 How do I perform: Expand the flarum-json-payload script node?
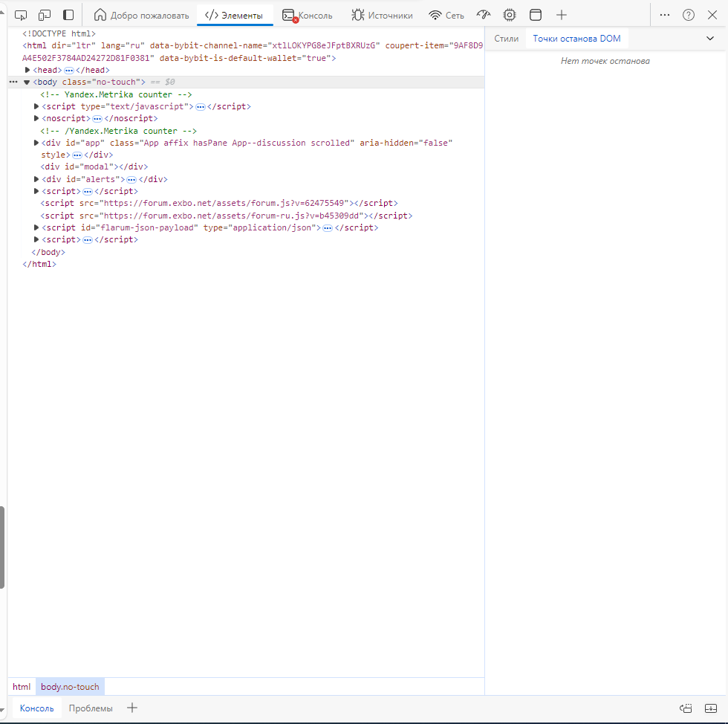tap(36, 227)
